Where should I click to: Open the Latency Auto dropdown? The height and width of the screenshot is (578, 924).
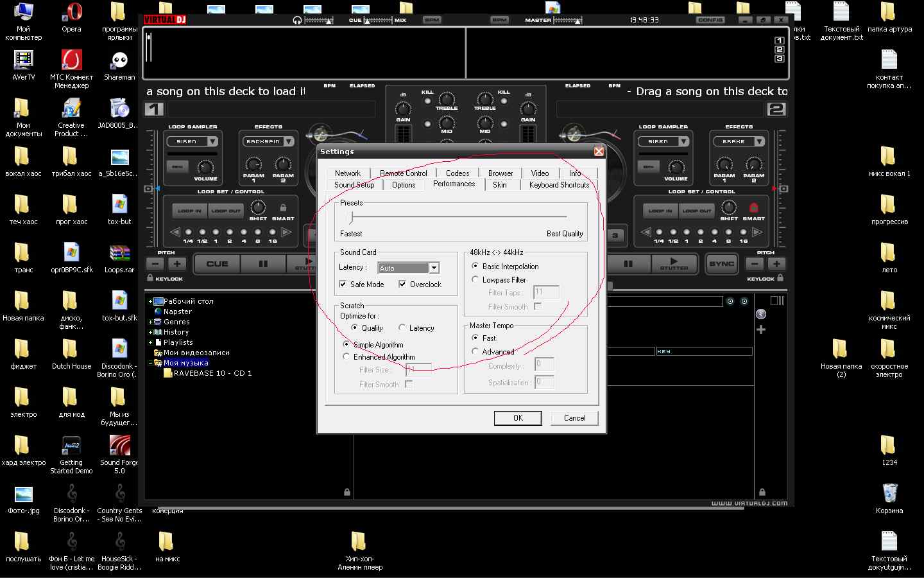434,268
